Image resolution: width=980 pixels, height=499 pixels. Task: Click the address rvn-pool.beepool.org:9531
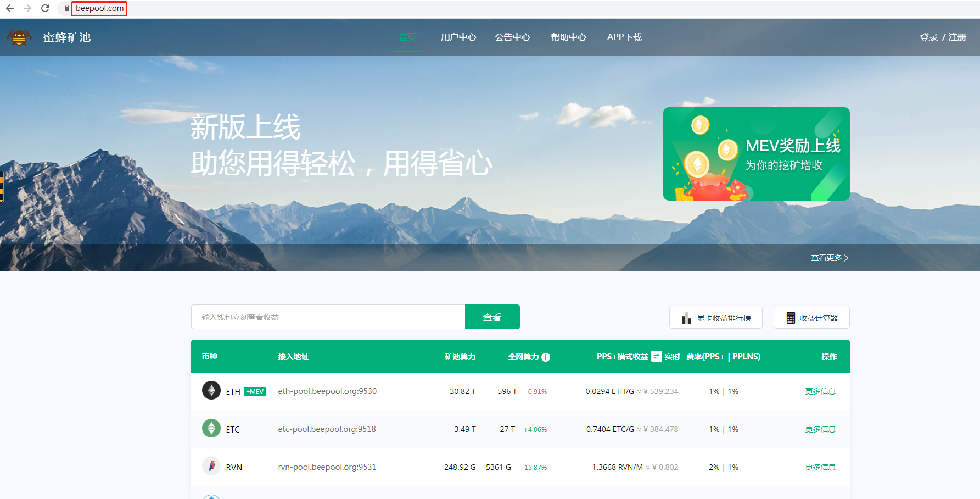click(327, 467)
